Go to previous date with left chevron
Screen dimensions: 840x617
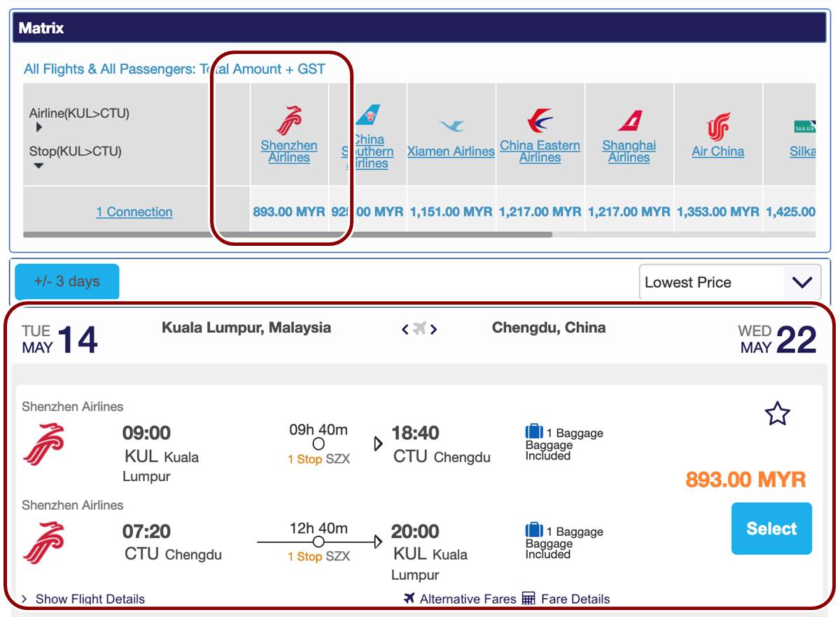(x=405, y=329)
